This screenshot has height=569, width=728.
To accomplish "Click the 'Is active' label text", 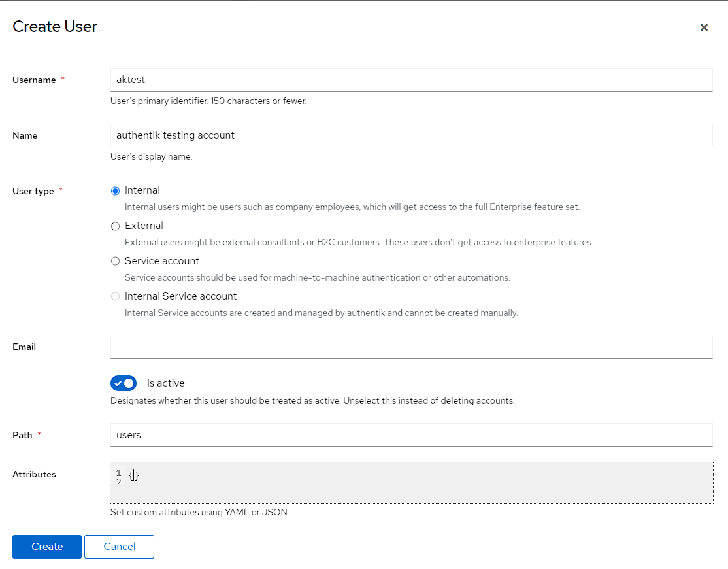I will (x=165, y=383).
